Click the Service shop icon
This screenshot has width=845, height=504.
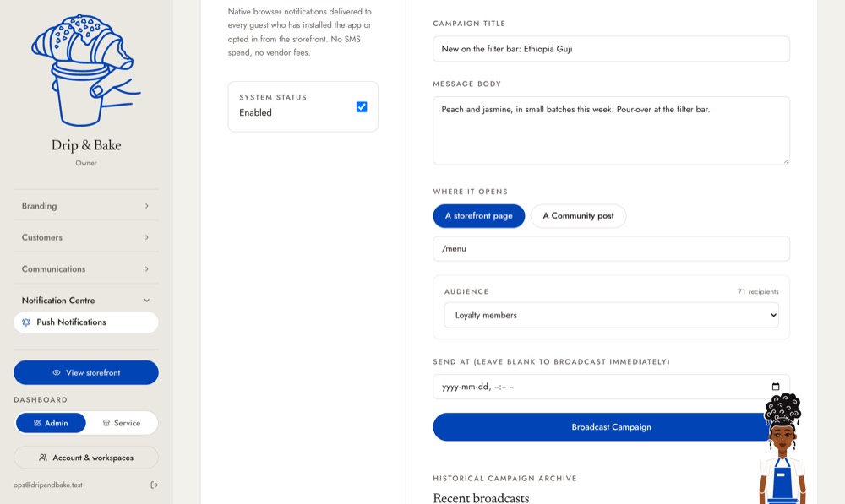pyautogui.click(x=106, y=423)
